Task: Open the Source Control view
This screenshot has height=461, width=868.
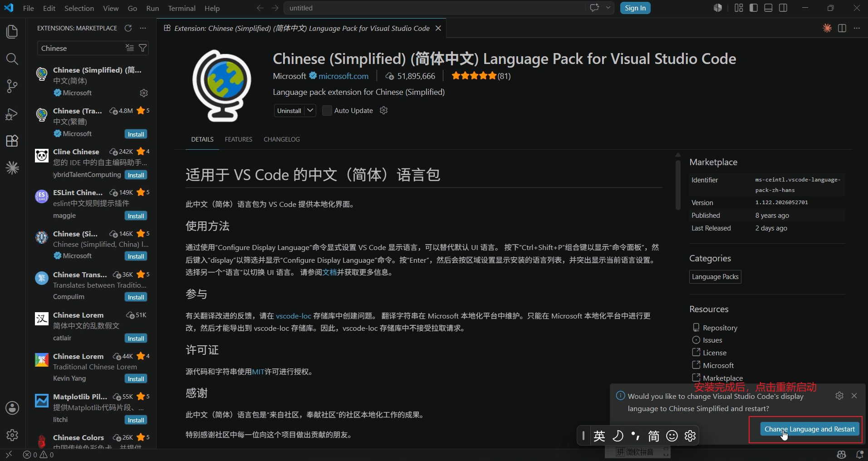Action: [x=12, y=86]
